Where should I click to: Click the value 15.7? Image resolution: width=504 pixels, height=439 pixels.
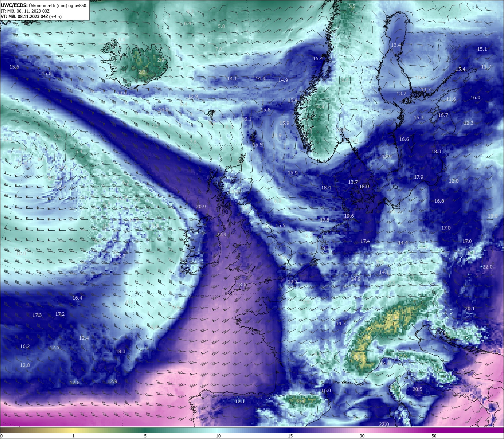[x=120, y=256]
